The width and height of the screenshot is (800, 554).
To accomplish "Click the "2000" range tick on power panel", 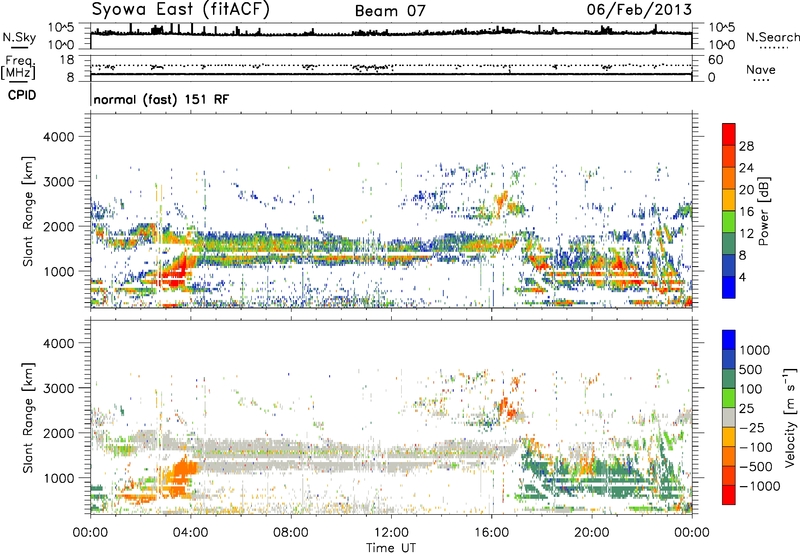I will click(58, 226).
